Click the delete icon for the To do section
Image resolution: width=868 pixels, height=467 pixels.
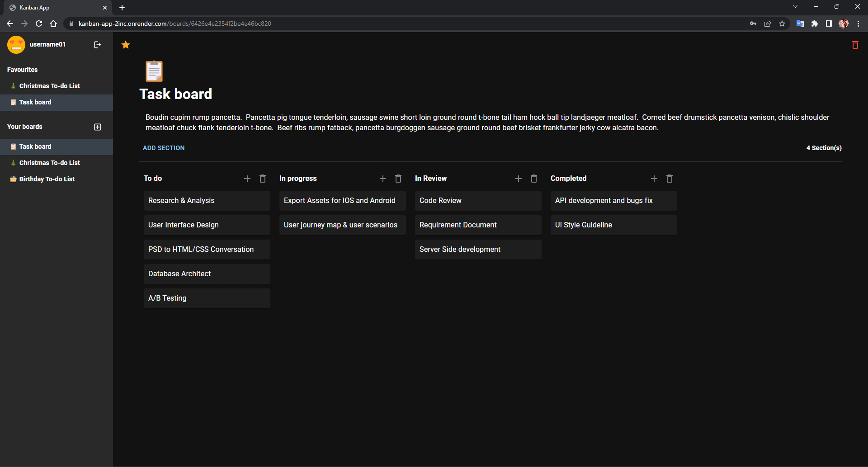pos(262,179)
